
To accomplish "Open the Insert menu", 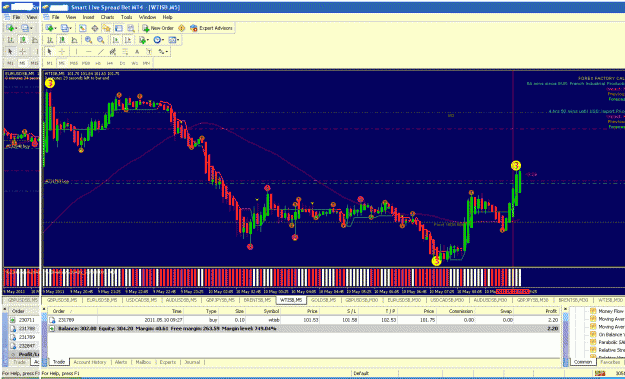I will (88, 17).
